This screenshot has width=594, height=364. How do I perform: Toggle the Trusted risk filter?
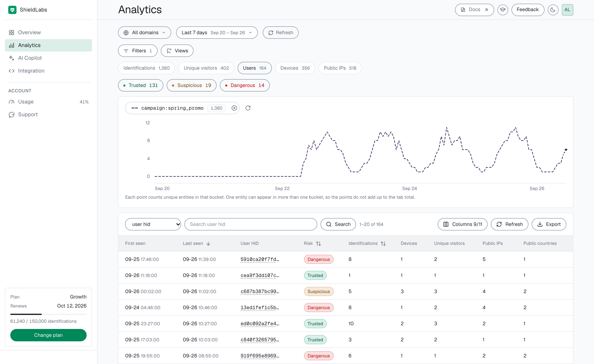click(140, 85)
